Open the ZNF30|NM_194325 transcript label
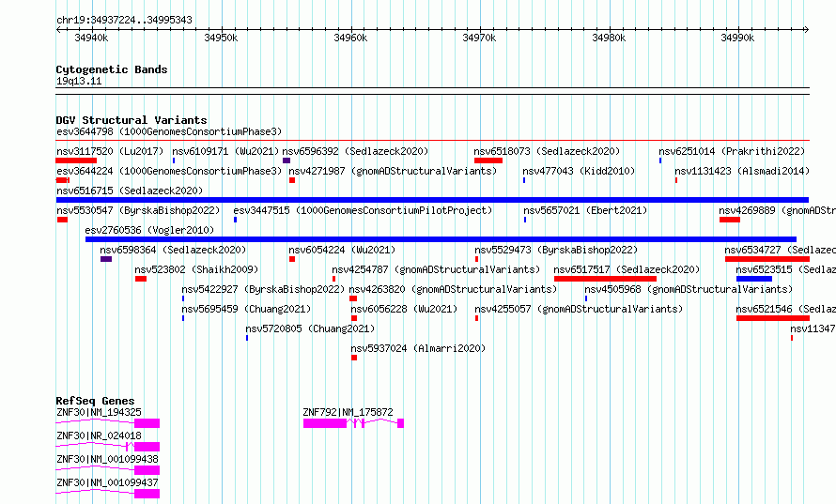 100,412
